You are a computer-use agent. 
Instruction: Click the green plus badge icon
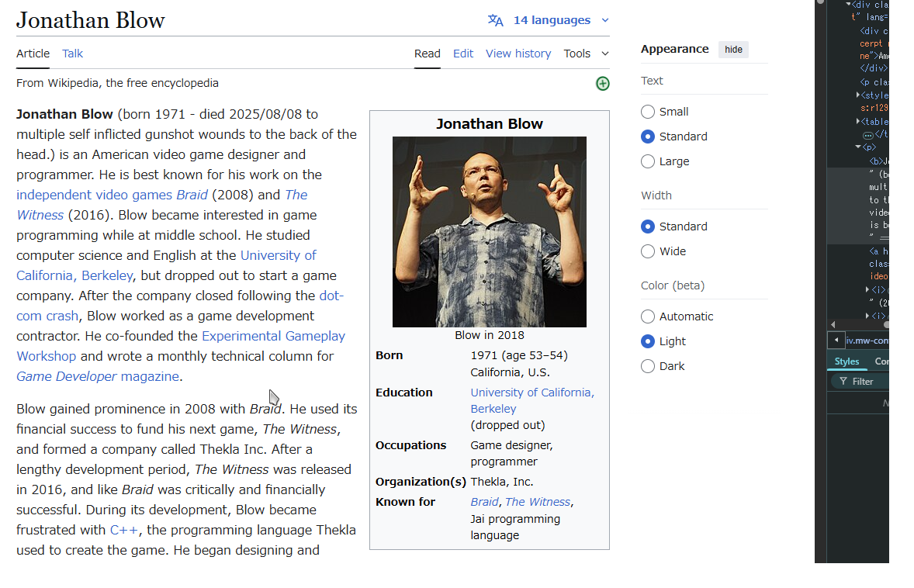coord(603,83)
